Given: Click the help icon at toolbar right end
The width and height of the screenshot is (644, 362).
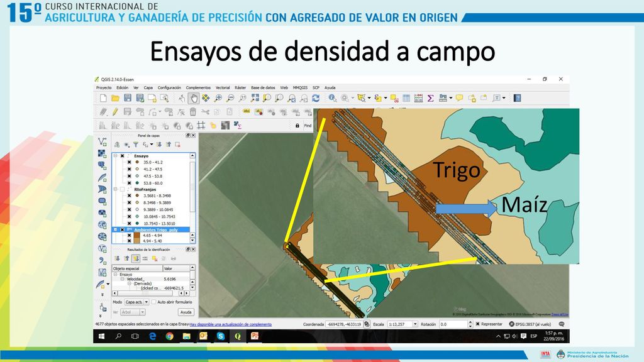Looking at the screenshot, I should [517, 98].
